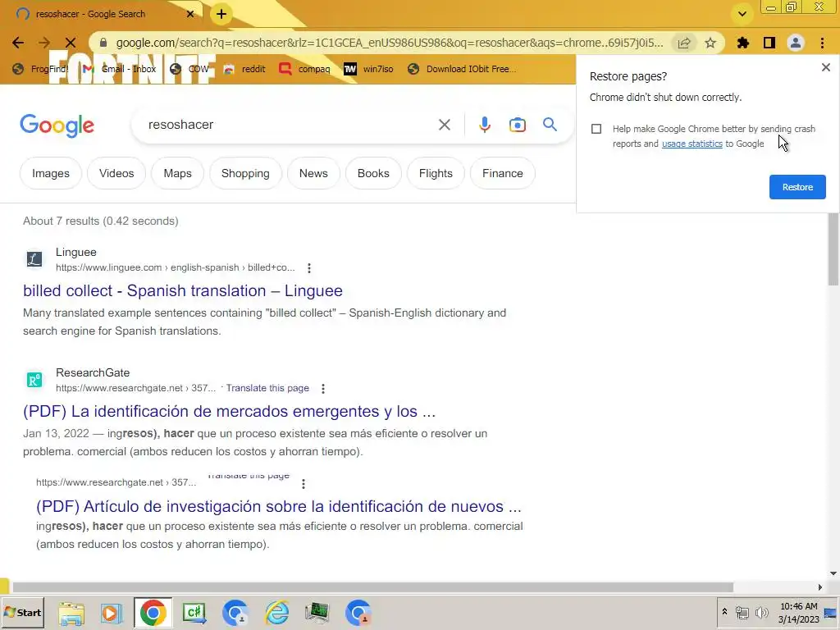Click the magnifying glass search button

[550, 125]
